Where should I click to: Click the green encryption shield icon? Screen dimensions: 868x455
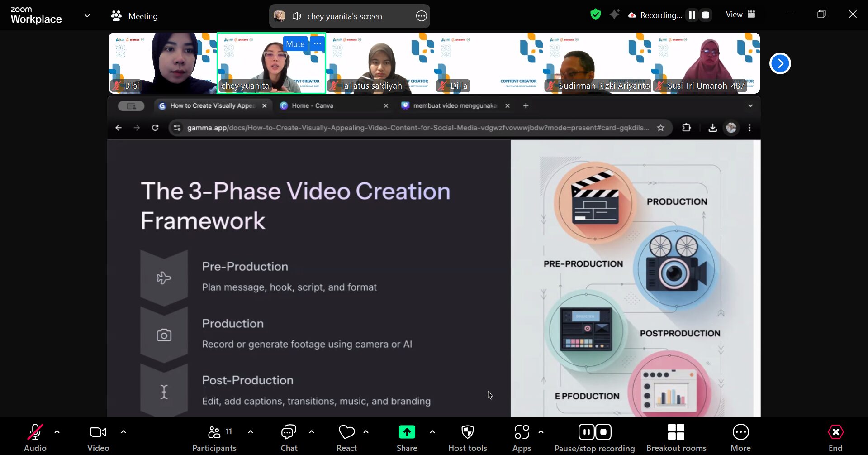click(596, 15)
